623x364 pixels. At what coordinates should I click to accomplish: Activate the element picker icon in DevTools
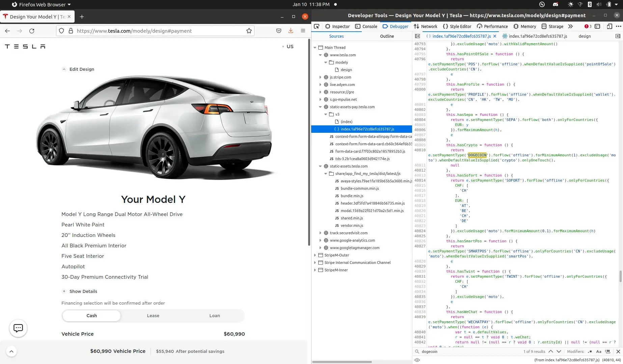click(317, 26)
